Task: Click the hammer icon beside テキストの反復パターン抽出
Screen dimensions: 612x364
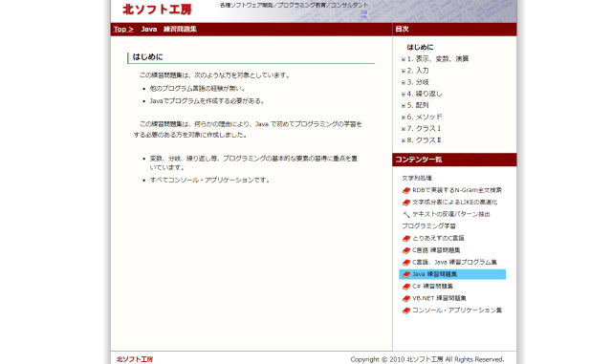Action: click(x=405, y=214)
